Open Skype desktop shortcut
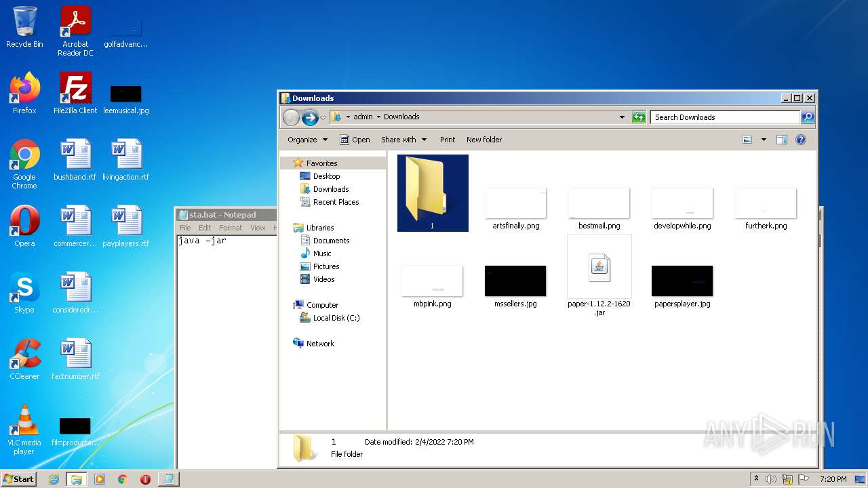 point(24,293)
